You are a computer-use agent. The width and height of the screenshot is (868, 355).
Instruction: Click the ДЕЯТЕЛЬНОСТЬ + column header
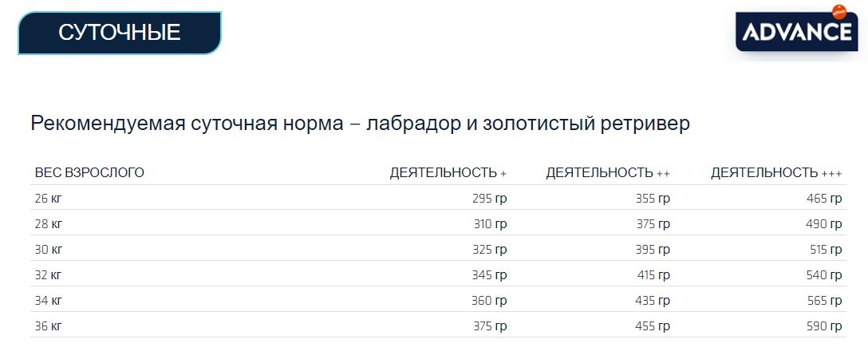pyautogui.click(x=448, y=172)
